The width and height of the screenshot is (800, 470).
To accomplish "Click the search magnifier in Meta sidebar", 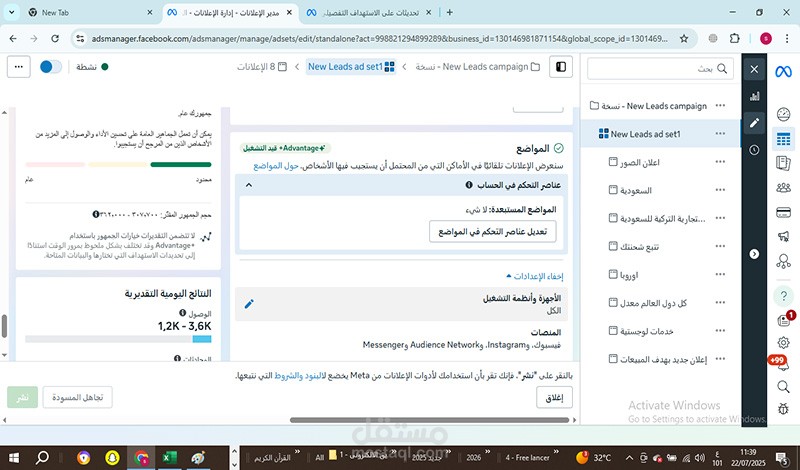I will 783,387.
